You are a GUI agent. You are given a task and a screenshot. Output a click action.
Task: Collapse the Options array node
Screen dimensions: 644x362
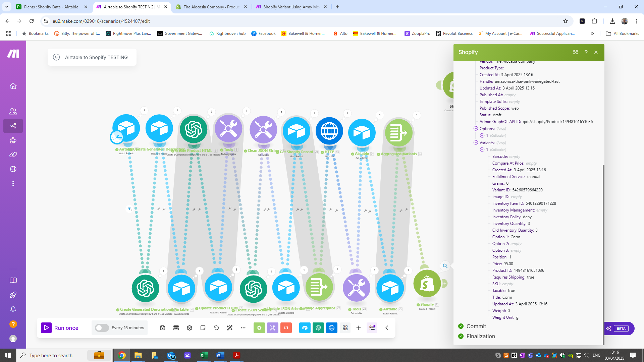(476, 129)
